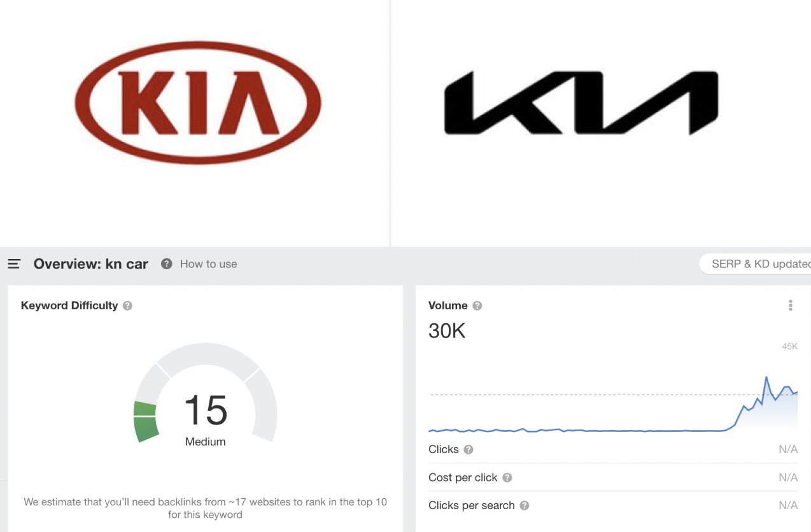Click the Overview: kn car heading
The height and width of the screenshot is (532, 811).
(x=91, y=264)
